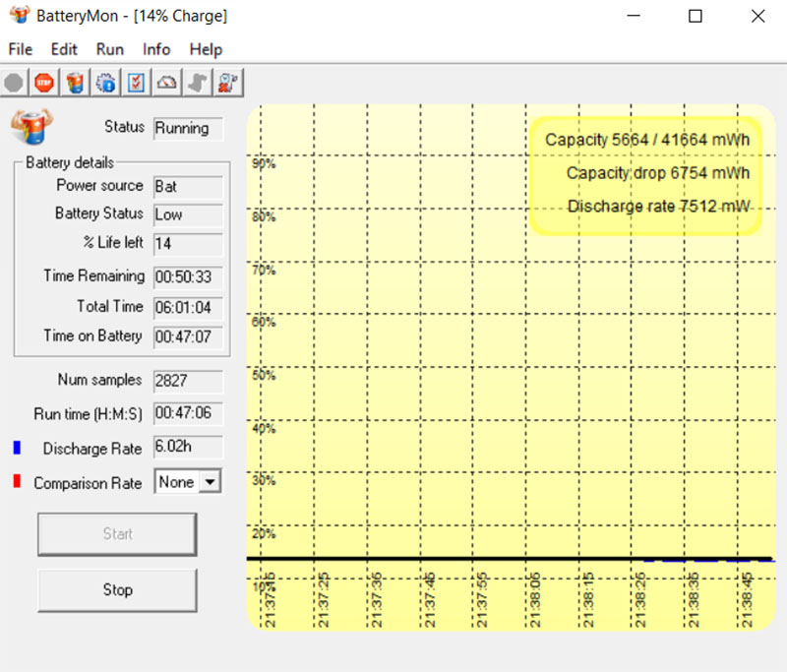Screen dimensions: 787x672
Task: Click the Time Remaining value field
Action: (188, 276)
